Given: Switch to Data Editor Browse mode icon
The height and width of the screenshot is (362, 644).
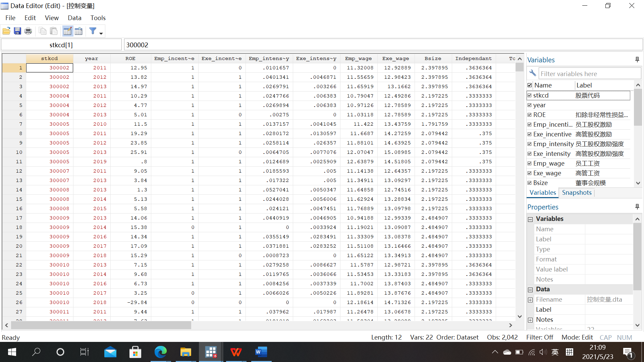Looking at the screenshot, I should click(x=78, y=32).
